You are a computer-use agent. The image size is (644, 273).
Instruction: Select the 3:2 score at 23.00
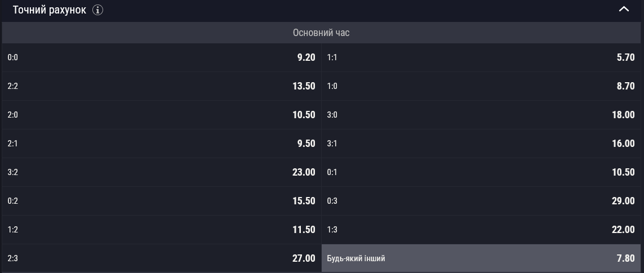[x=161, y=172]
